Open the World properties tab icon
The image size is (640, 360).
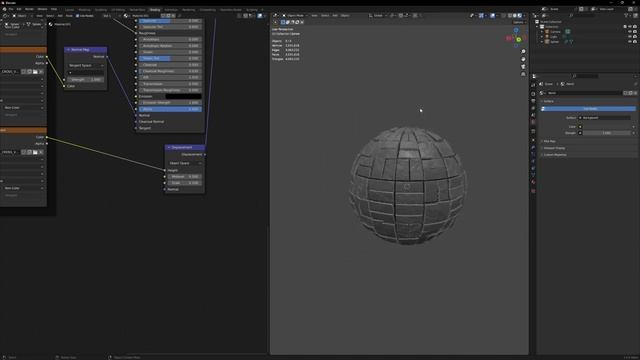click(533, 122)
